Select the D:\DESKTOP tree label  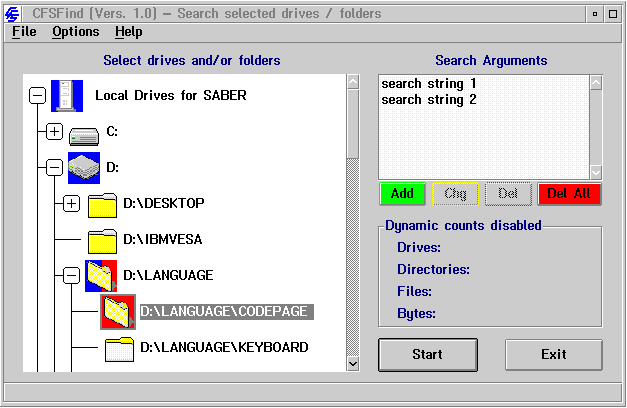pos(164,204)
